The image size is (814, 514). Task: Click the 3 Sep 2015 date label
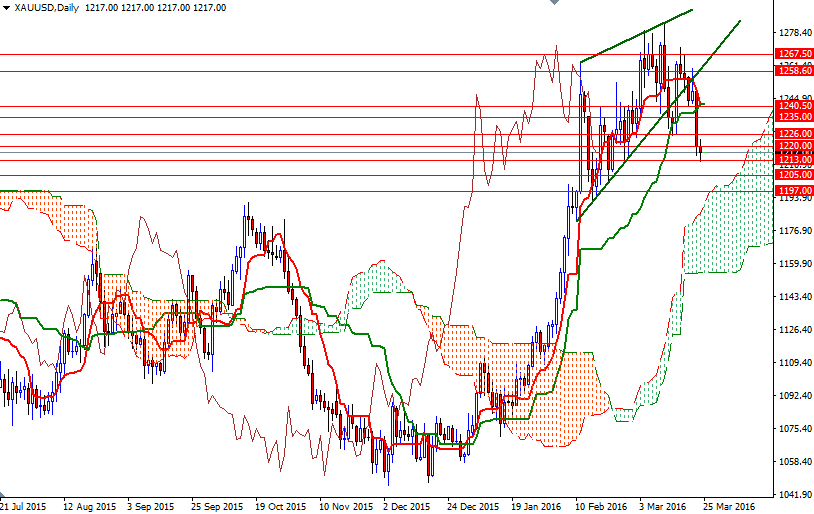point(151,506)
